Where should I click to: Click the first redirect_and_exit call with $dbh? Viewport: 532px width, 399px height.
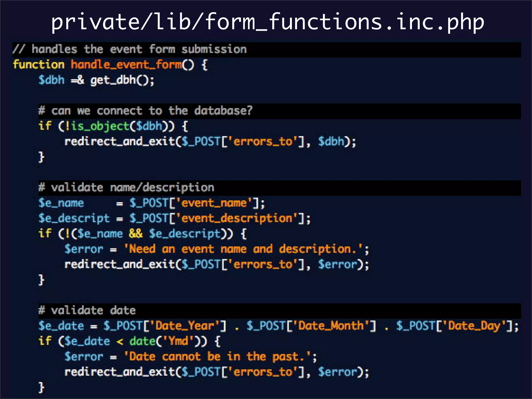tap(119, 142)
